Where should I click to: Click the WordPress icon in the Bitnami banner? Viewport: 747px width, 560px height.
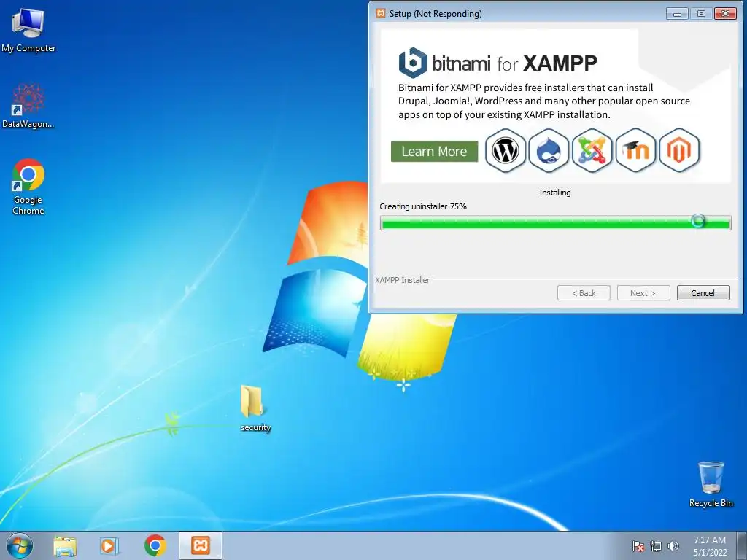506,150
